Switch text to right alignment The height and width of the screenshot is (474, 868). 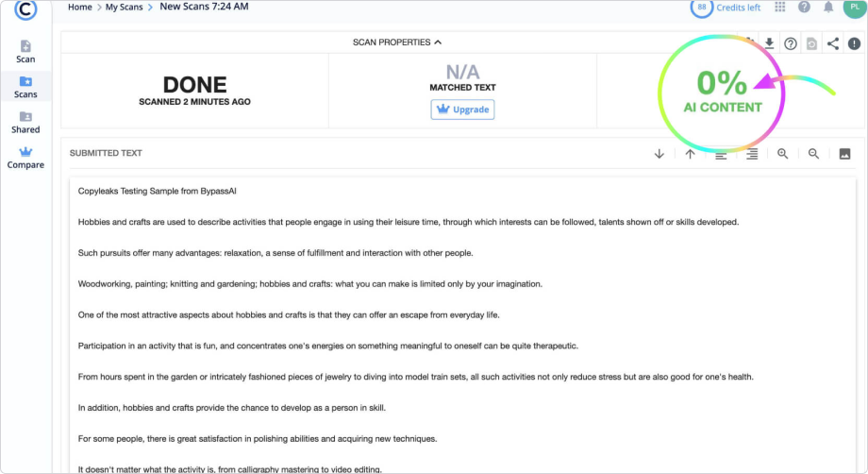(752, 154)
